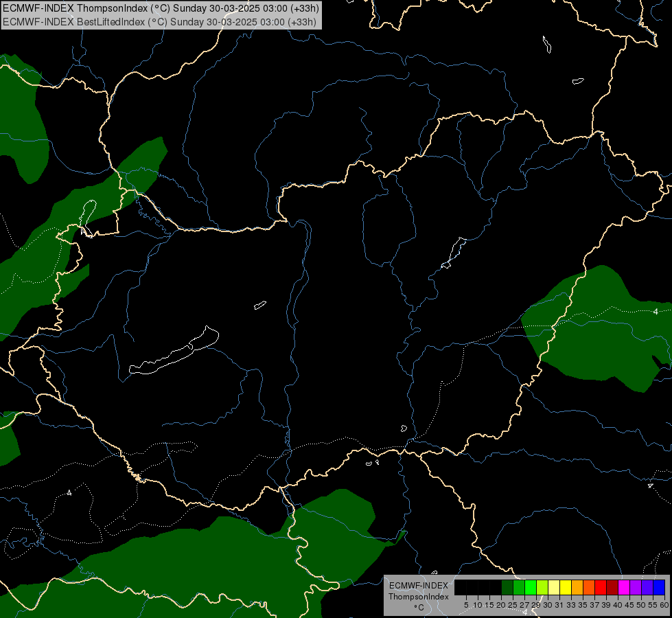Click the pale yellow 30–31 legend swatch
This screenshot has width=672, height=618.
554,587
